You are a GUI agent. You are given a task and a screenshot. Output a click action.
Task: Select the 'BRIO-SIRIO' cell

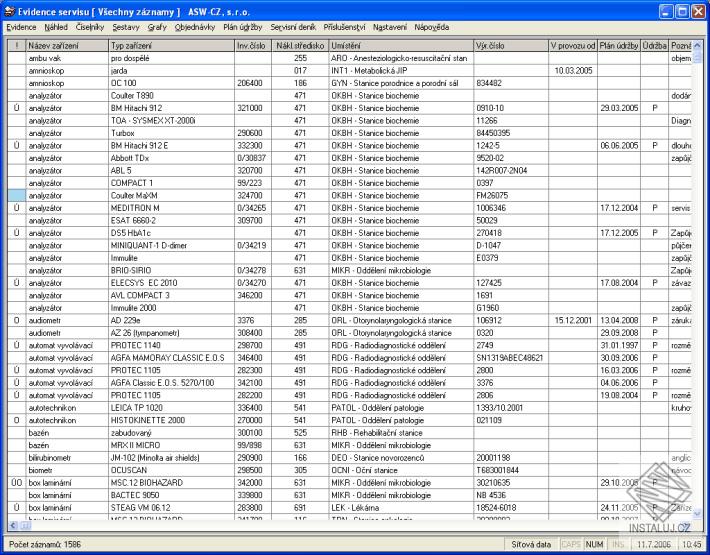pos(172,271)
